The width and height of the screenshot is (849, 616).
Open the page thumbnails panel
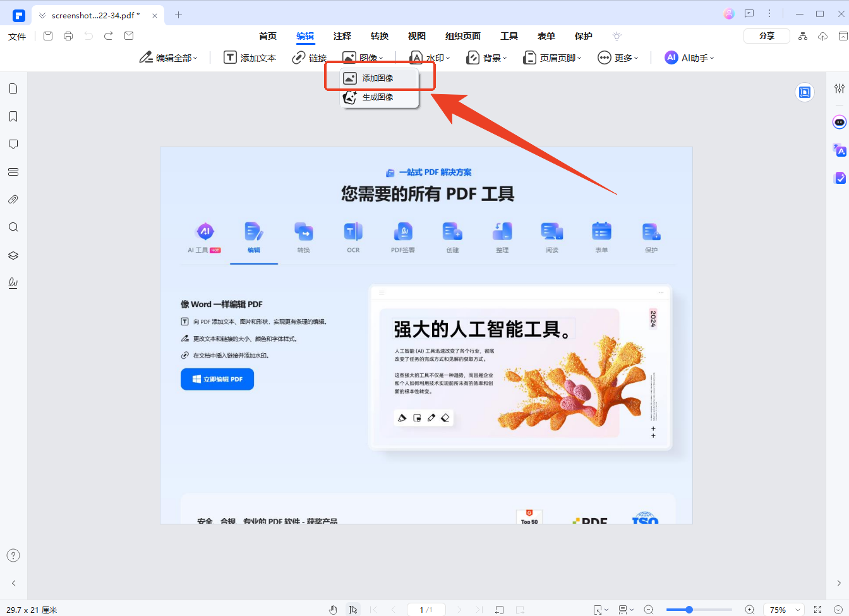pyautogui.click(x=13, y=88)
